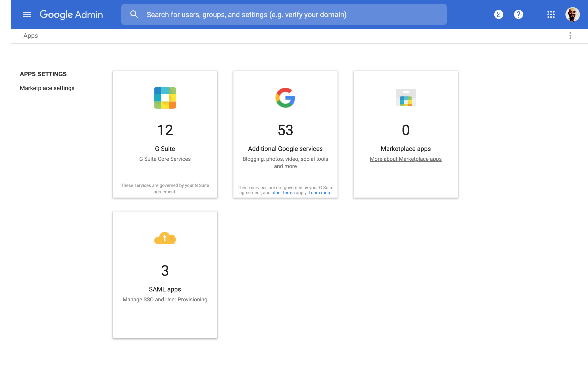Image resolution: width=588 pixels, height=373 pixels.
Task: Click the G Suite agreement note text
Action: pos(165,188)
